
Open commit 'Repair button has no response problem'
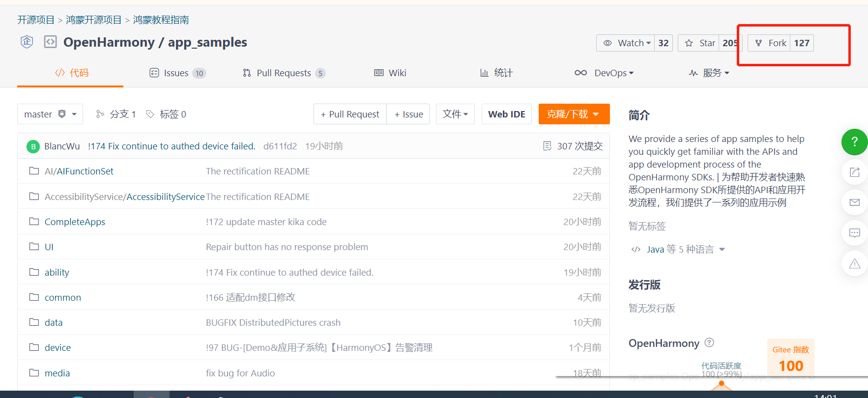click(x=287, y=247)
